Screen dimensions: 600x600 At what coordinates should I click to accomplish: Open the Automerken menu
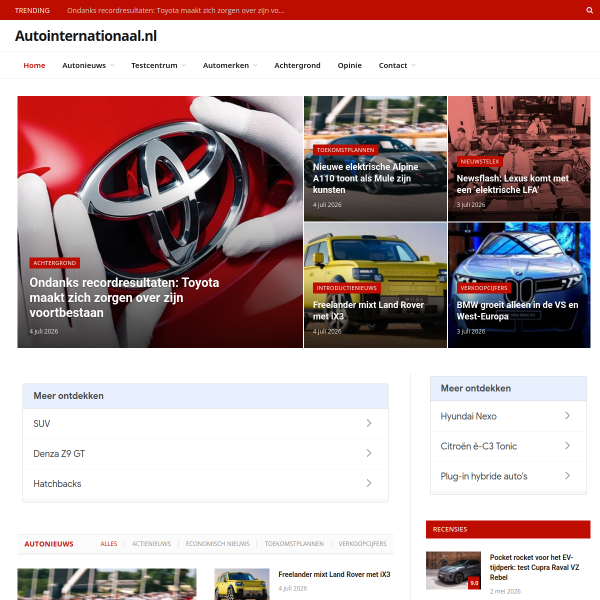pyautogui.click(x=226, y=65)
